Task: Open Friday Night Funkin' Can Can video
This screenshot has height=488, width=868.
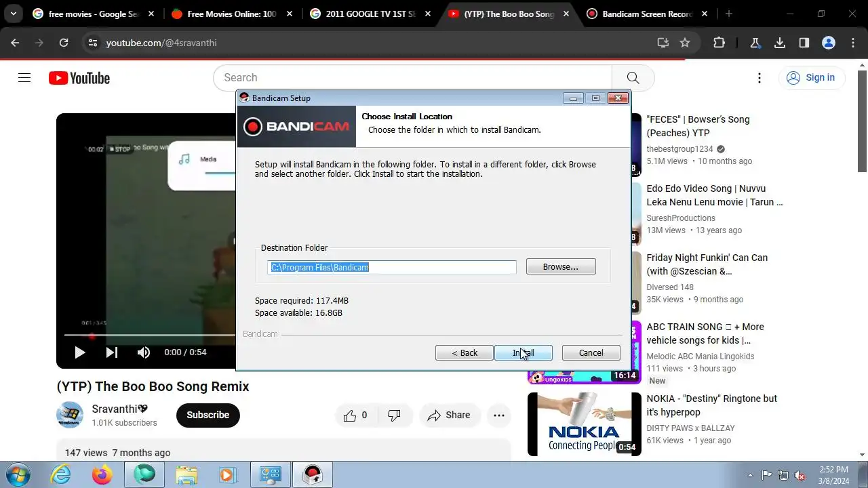Action: point(707,264)
